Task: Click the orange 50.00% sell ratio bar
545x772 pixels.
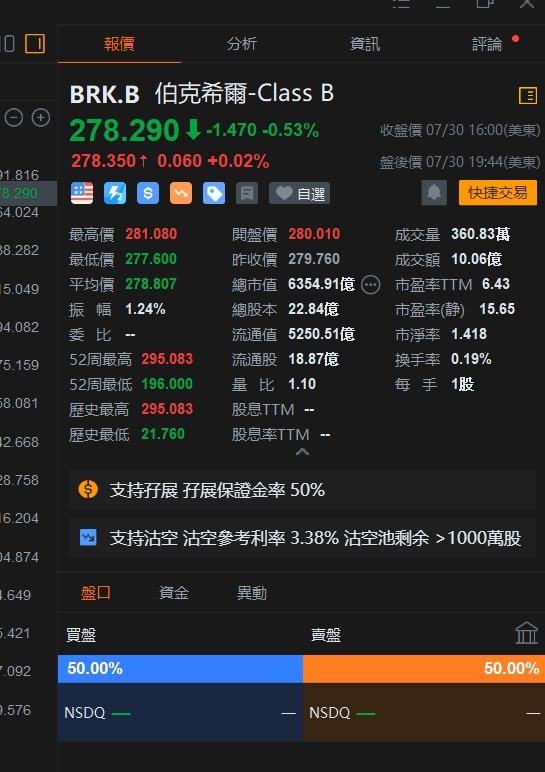Action: [x=424, y=668]
